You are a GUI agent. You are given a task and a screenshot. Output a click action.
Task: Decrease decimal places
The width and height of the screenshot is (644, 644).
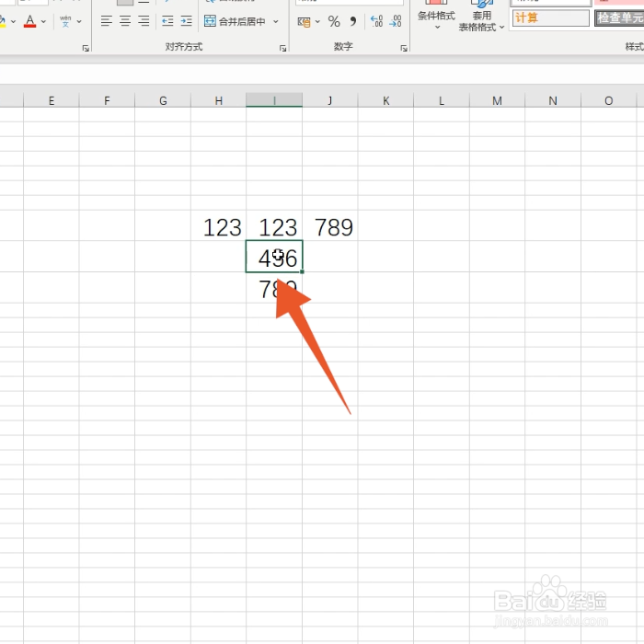(x=395, y=21)
